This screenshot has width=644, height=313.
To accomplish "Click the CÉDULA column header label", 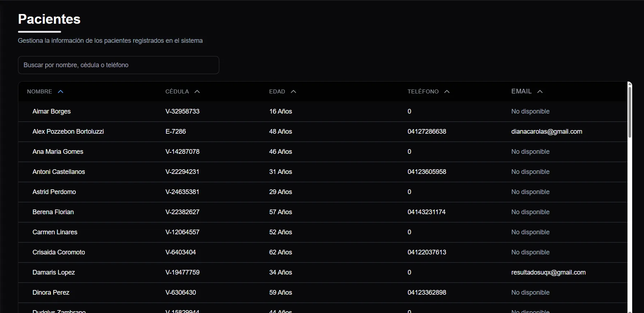I will [177, 92].
